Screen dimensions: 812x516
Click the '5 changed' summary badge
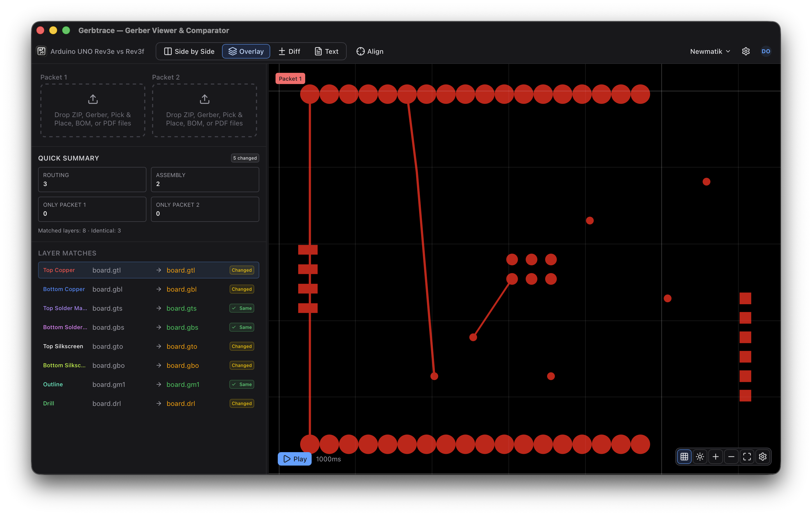[245, 158]
